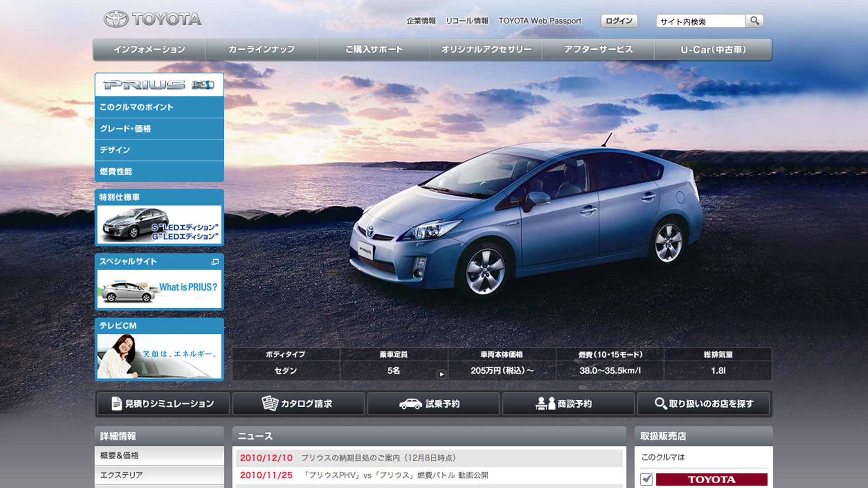Open the リコール情報 link
This screenshot has width=868, height=488.
467,21
